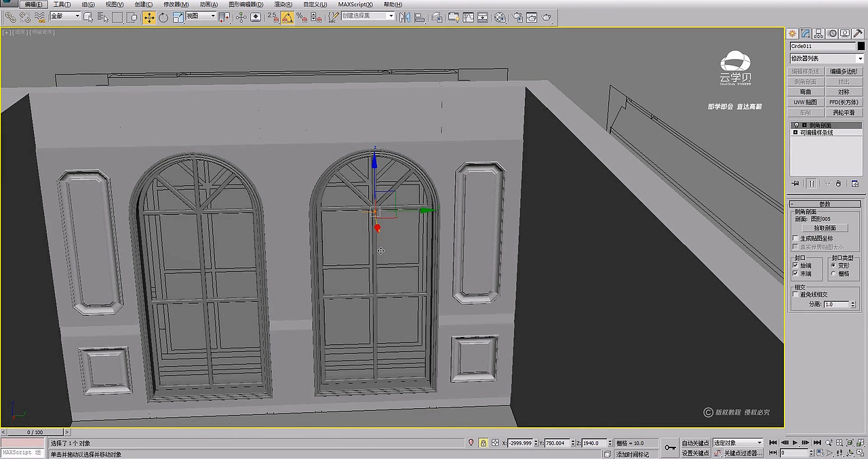Open 工具(T) menu

[x=62, y=4]
